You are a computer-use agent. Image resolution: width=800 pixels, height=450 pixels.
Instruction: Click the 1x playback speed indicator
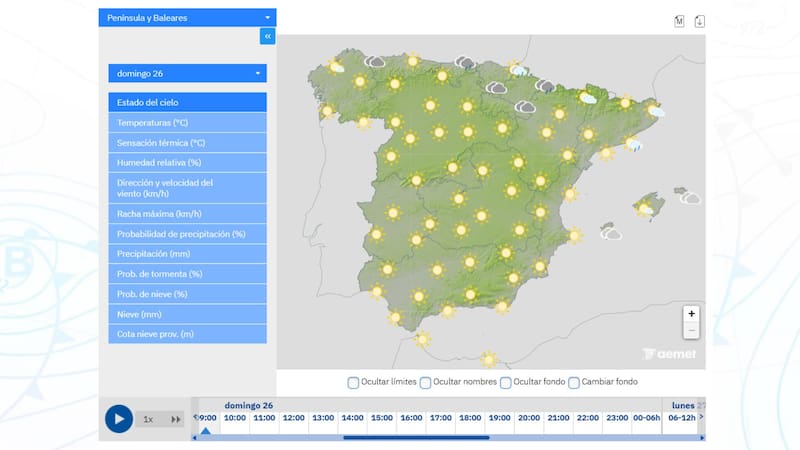(x=148, y=419)
